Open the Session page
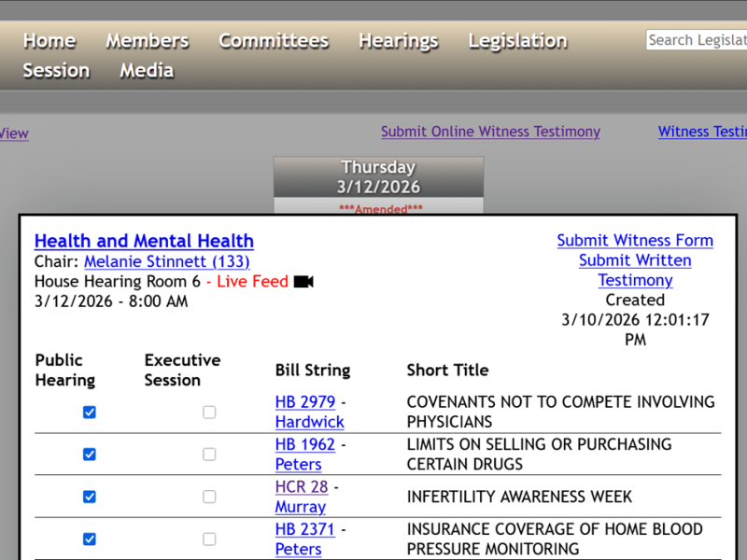Screen dimensions: 747x560 tap(55, 70)
